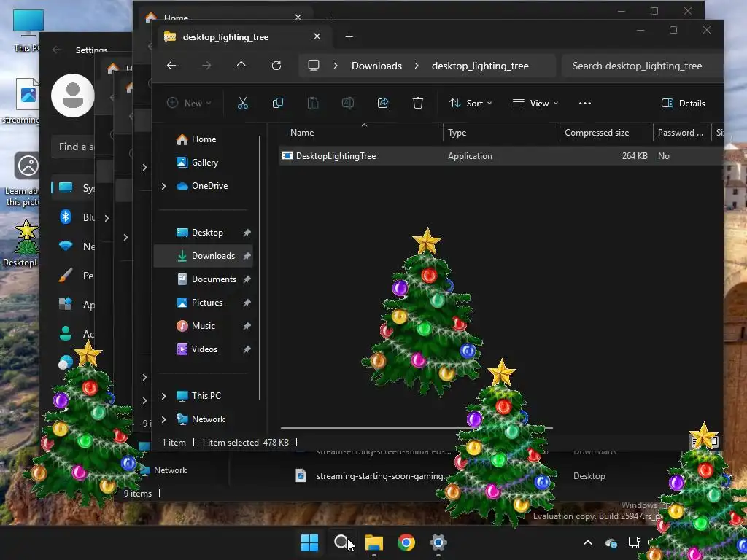Open the New item dropdown
Viewport: 747px width, 560px height.
pyautogui.click(x=189, y=104)
